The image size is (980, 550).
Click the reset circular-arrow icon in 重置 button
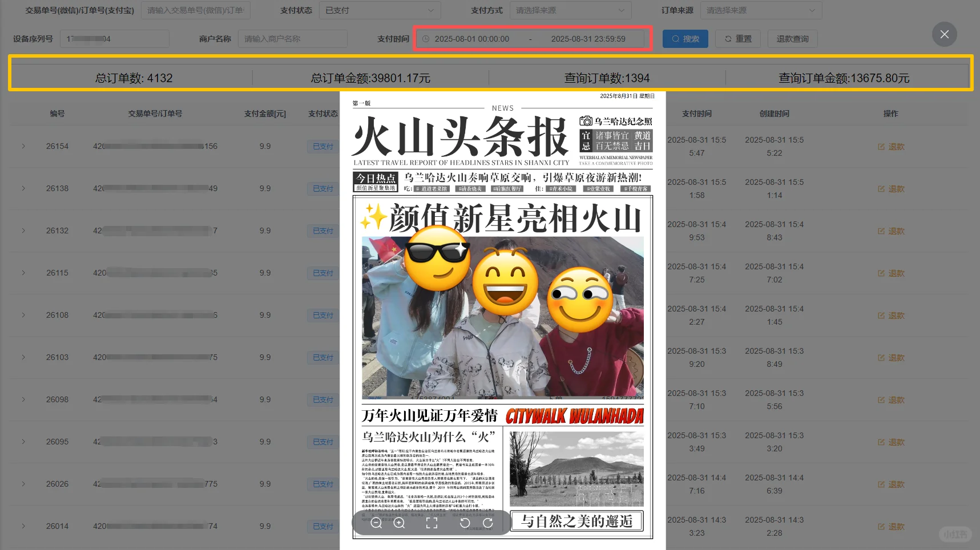tap(728, 39)
